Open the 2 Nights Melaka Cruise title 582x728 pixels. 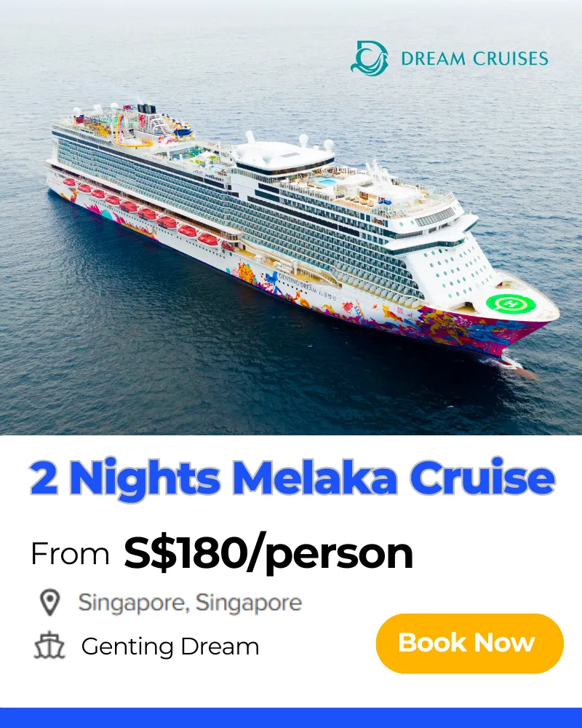[292, 478]
